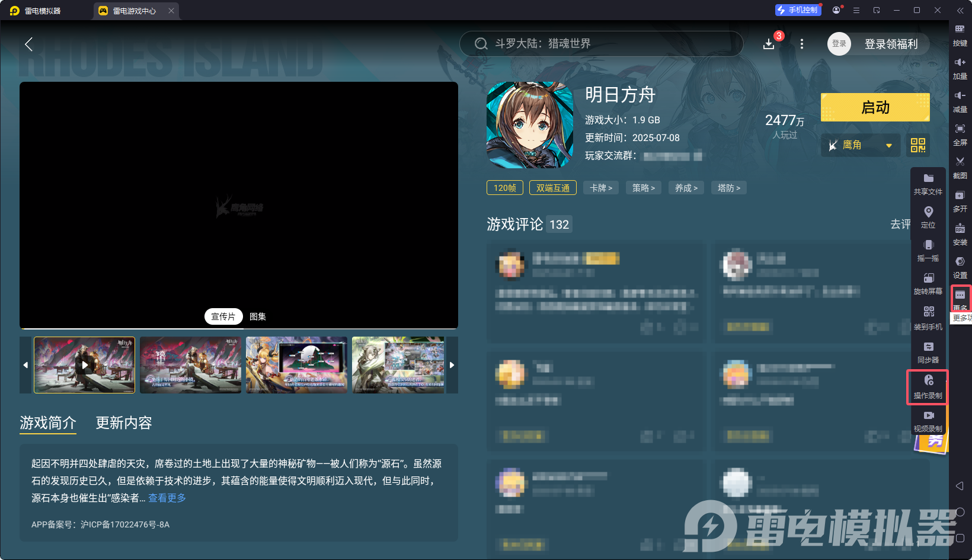Viewport: 972px width, 560px height.
Task: Open the three-dot more options menu
Action: pos(802,44)
